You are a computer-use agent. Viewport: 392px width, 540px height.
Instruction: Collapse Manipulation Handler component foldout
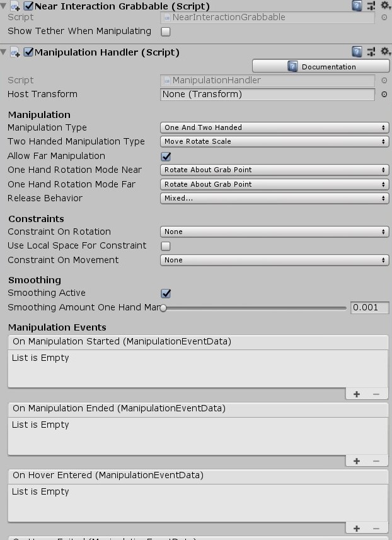(3, 52)
